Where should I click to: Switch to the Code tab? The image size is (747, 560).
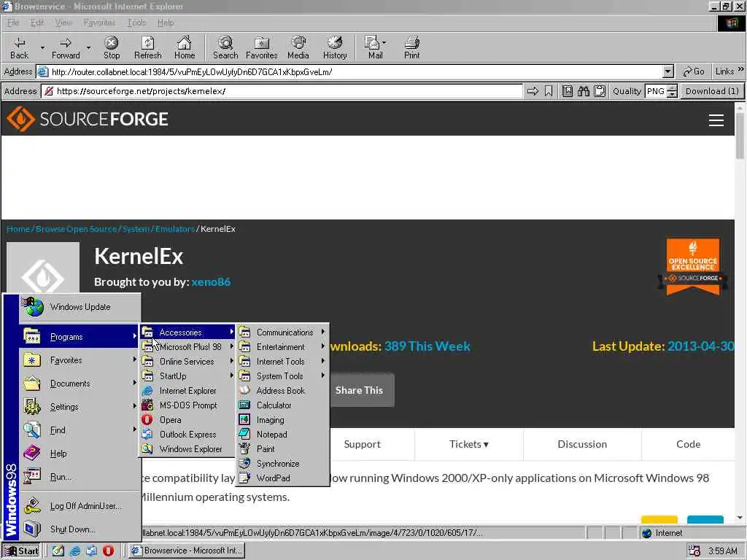click(x=688, y=444)
